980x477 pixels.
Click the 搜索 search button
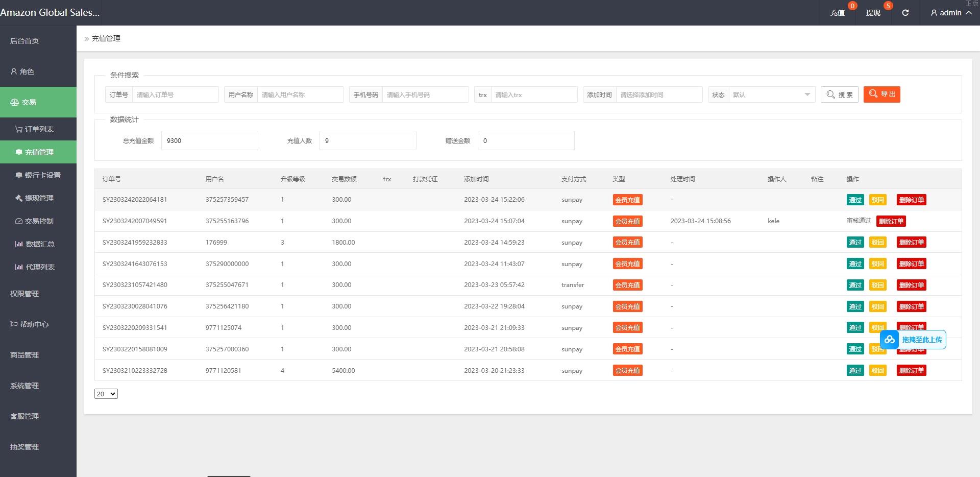coord(839,94)
